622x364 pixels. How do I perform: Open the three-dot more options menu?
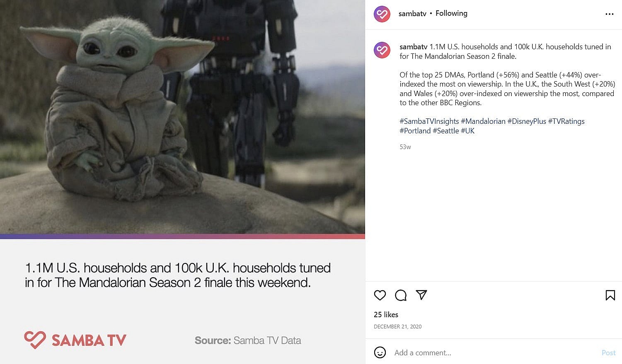(x=609, y=14)
